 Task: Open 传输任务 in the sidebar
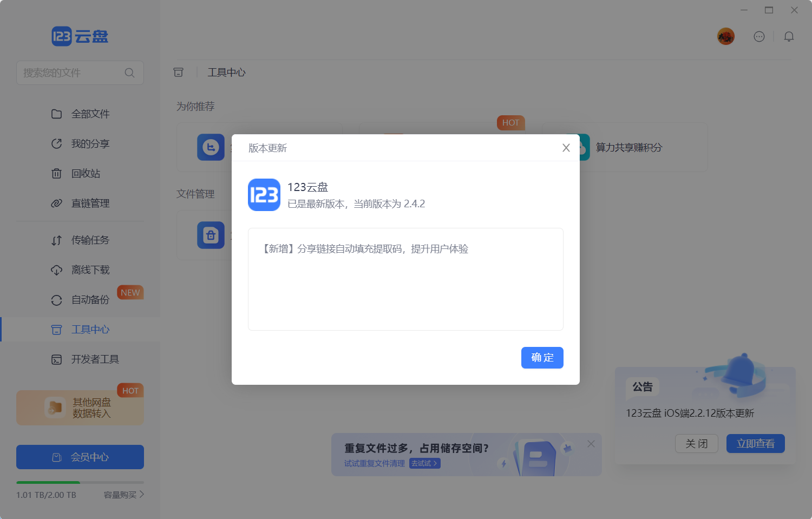pos(80,240)
